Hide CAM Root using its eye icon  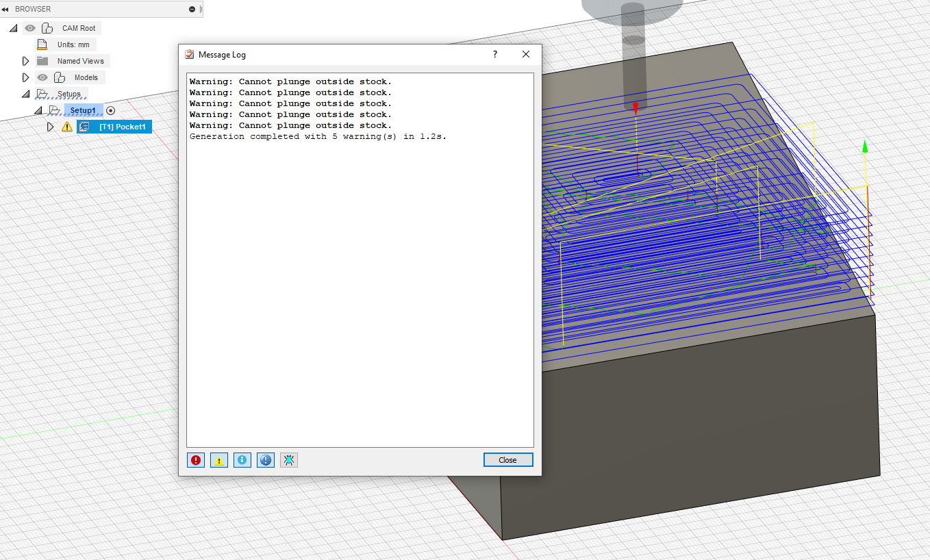(30, 28)
